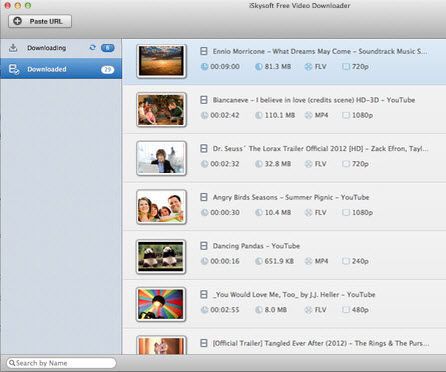
Task: Click format reel icon for Biancaneve MP4
Action: (308, 115)
